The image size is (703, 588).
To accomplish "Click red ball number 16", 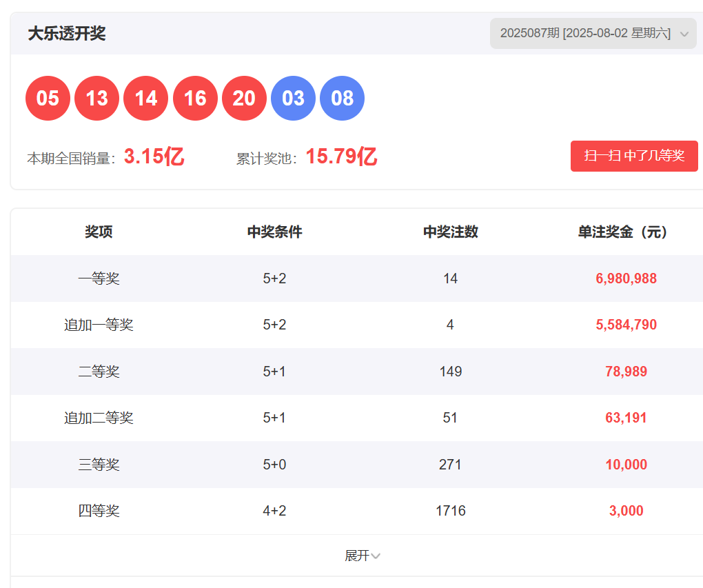I will pos(195,99).
